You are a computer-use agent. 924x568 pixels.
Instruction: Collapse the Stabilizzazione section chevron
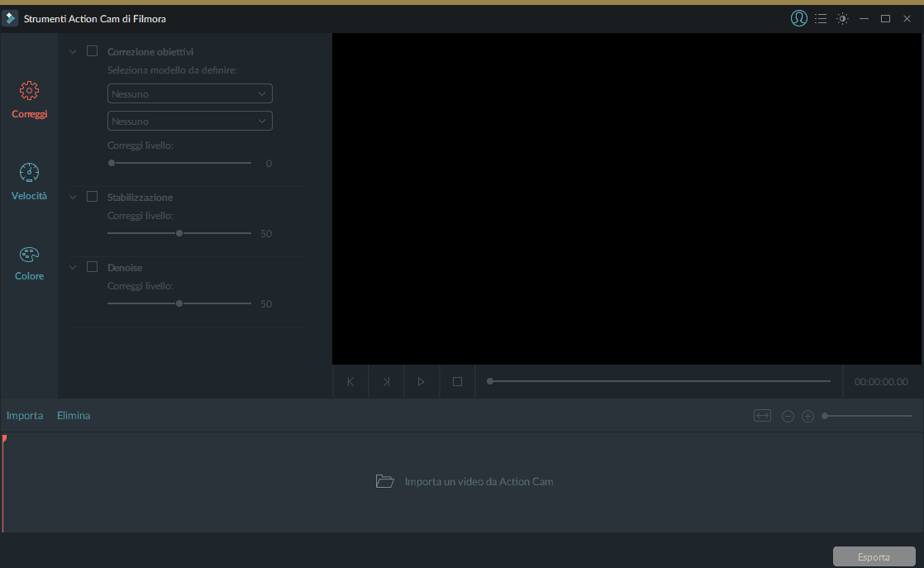[x=73, y=197]
